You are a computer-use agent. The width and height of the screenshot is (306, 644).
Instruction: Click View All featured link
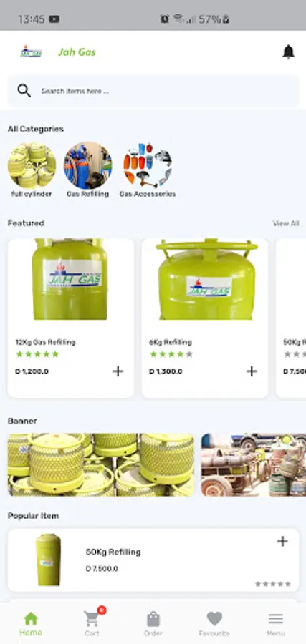click(x=286, y=223)
